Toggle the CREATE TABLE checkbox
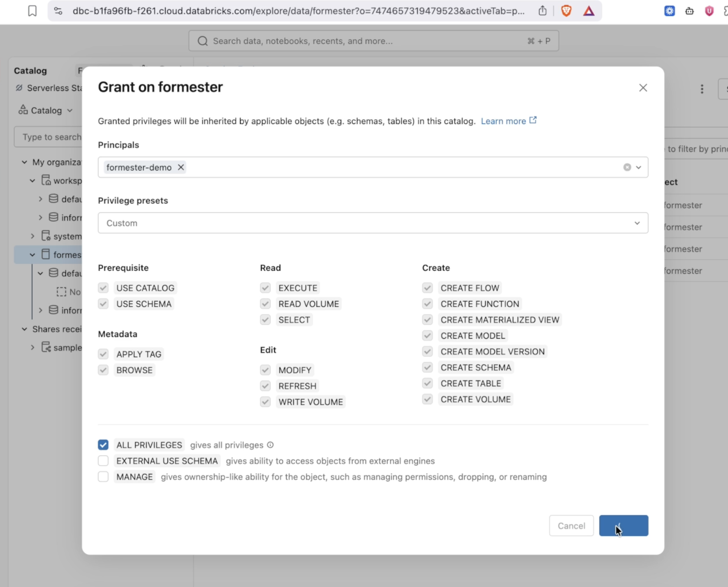This screenshot has width=728, height=587. pyautogui.click(x=427, y=383)
